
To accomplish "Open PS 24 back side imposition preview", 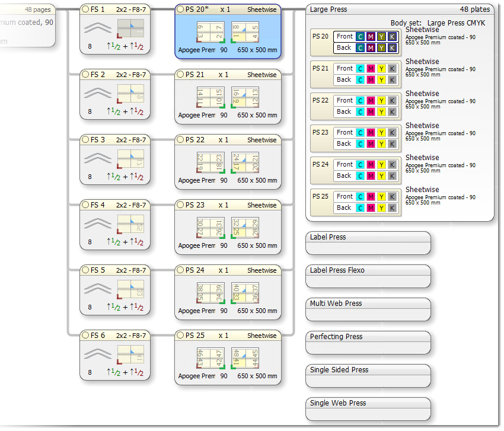I will 245,293.
